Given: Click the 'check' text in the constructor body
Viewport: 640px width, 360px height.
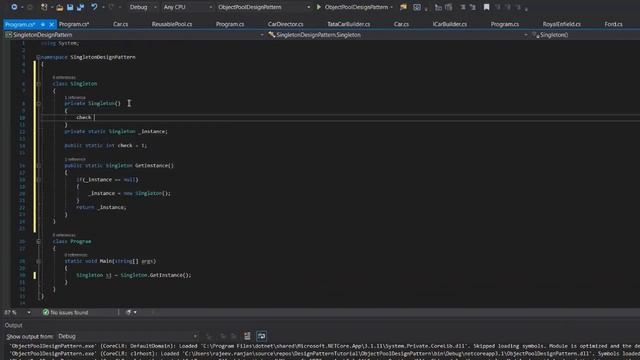Looking at the screenshot, I should pos(84,118).
